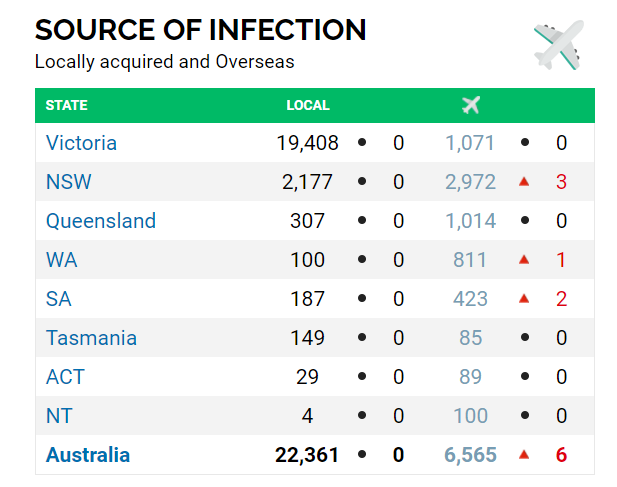Click Victoria's 19,408 local cases value
The width and height of the screenshot is (617, 487).
tap(307, 143)
